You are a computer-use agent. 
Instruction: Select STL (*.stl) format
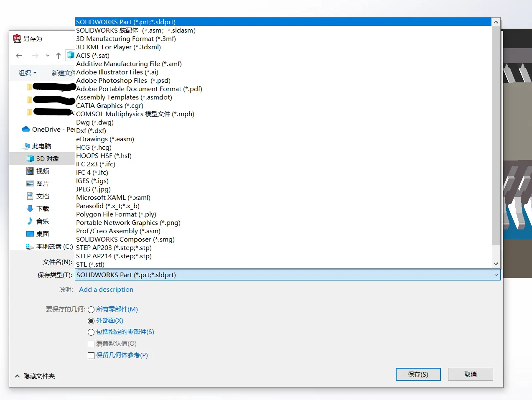pos(283,264)
